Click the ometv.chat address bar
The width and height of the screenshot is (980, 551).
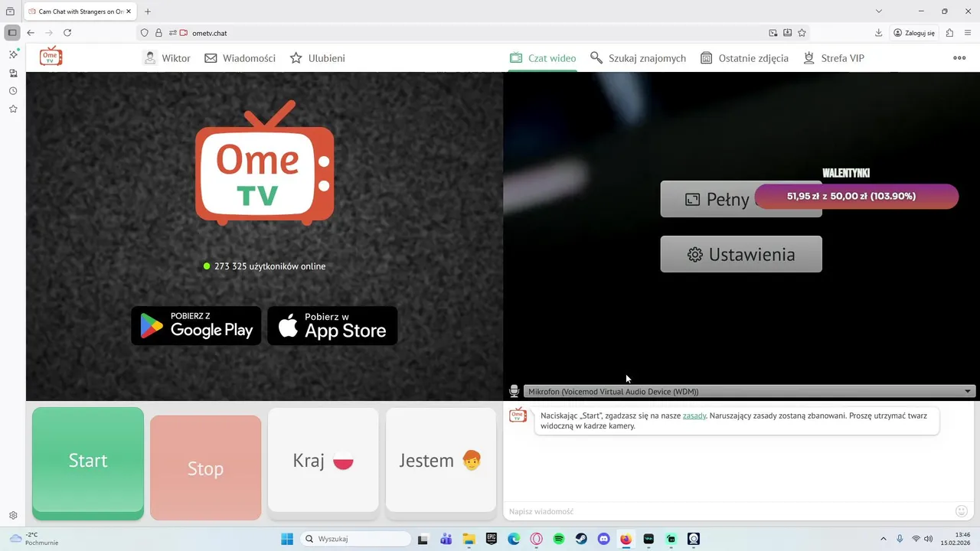coord(475,33)
